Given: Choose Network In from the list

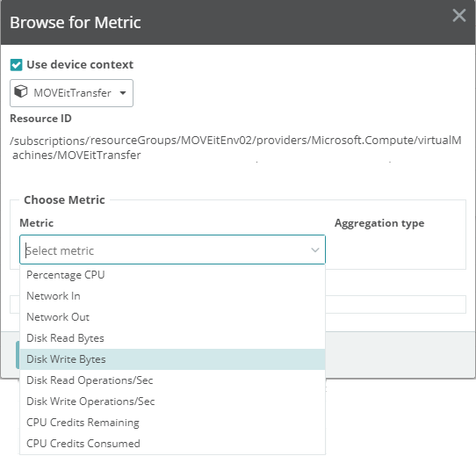Looking at the screenshot, I should click(172, 296).
